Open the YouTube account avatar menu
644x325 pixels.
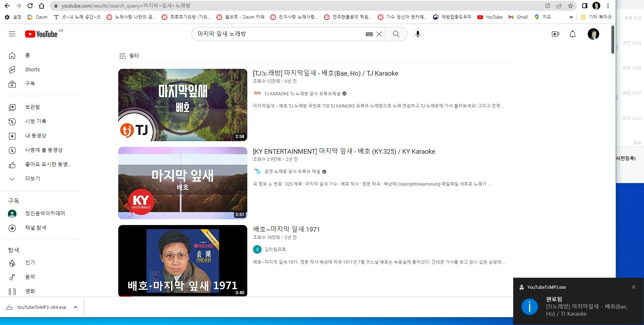pos(593,34)
